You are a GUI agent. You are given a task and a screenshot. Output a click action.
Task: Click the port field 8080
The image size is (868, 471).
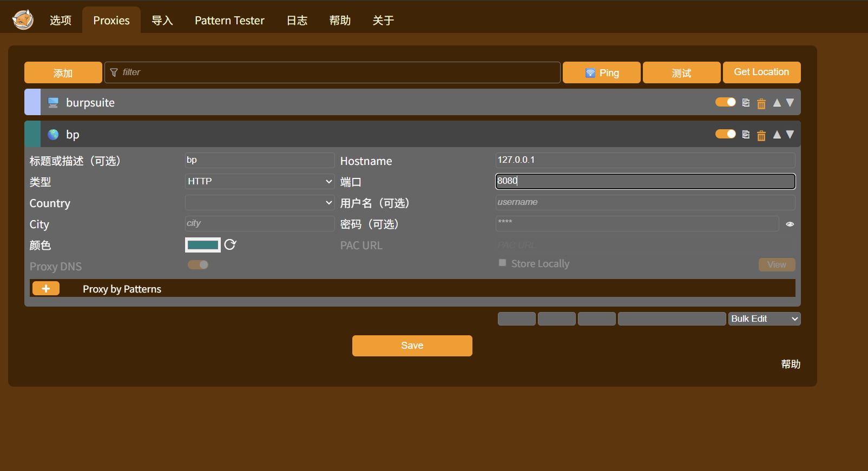click(x=646, y=181)
